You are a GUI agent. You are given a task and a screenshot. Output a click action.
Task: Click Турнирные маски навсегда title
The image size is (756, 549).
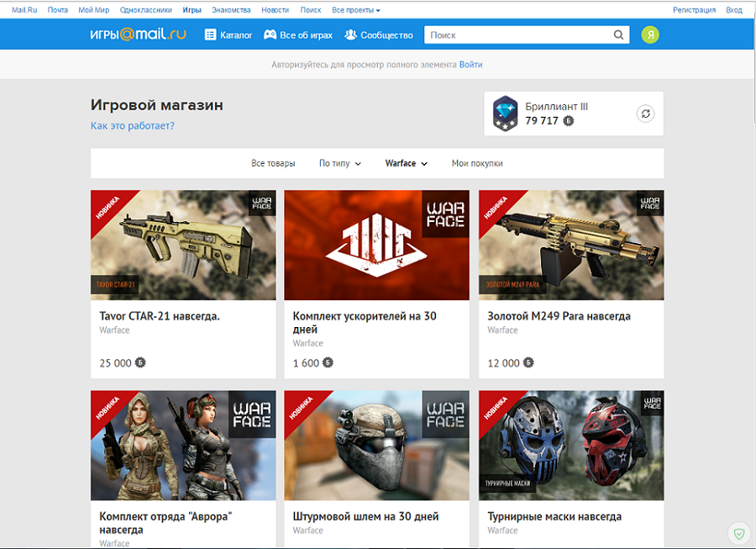coord(554,516)
